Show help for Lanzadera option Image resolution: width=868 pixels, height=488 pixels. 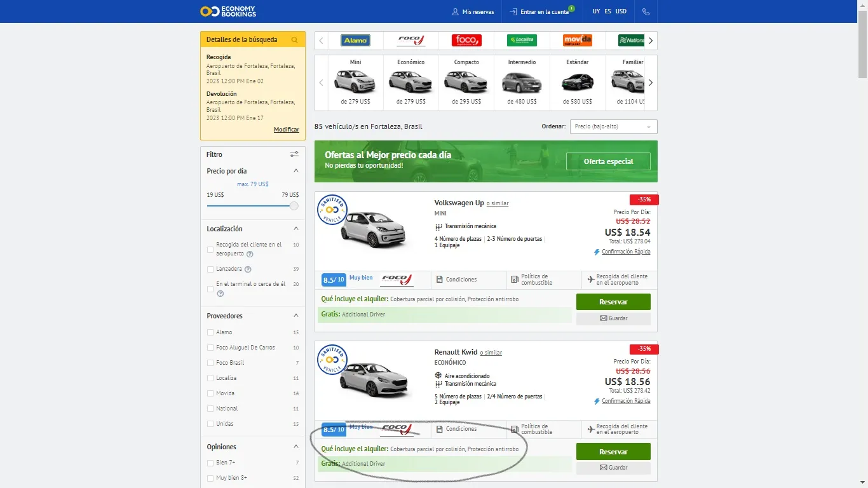(x=248, y=269)
